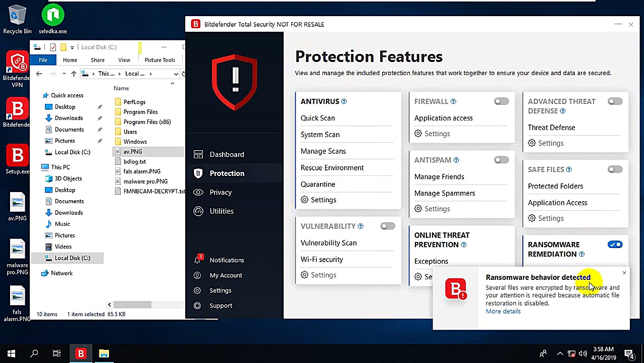Viewport: 644px width, 363px height.
Task: Open Vulnerability Scan link
Action: pos(329,243)
